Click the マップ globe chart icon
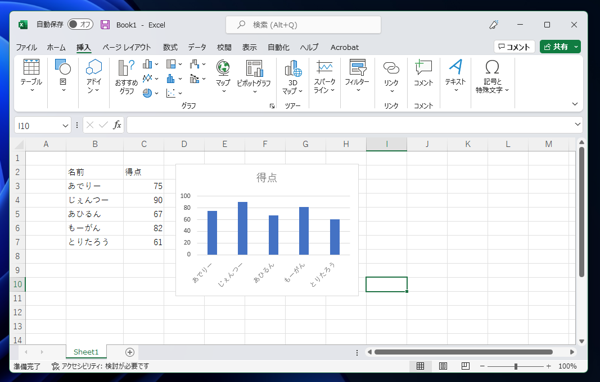 coord(223,76)
